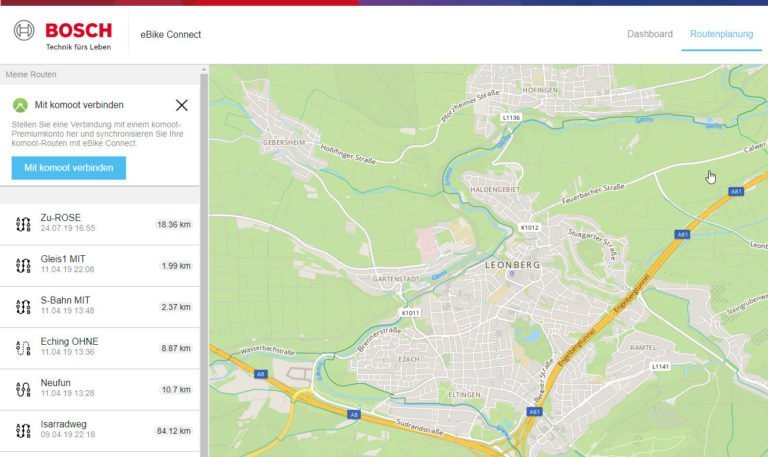Dismiss the komoot connect panel
This screenshot has height=457, width=768.
tap(182, 105)
